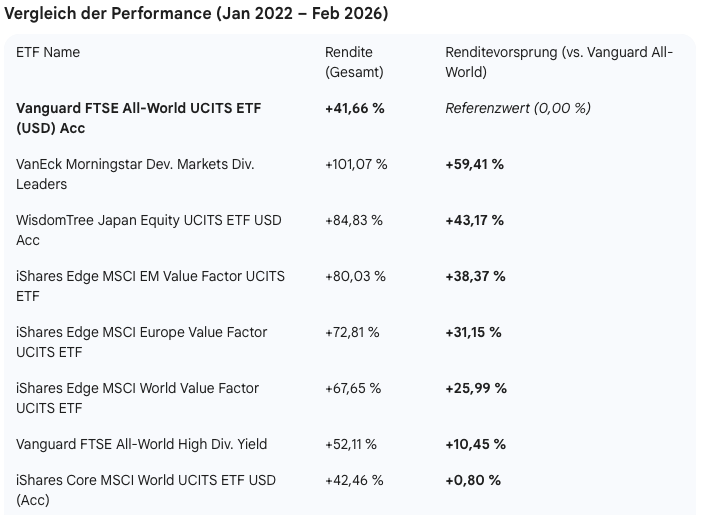This screenshot has width=701, height=515.
Task: Select WisdomTree Japan Equity UCITS ETF name
Action: coord(149,230)
